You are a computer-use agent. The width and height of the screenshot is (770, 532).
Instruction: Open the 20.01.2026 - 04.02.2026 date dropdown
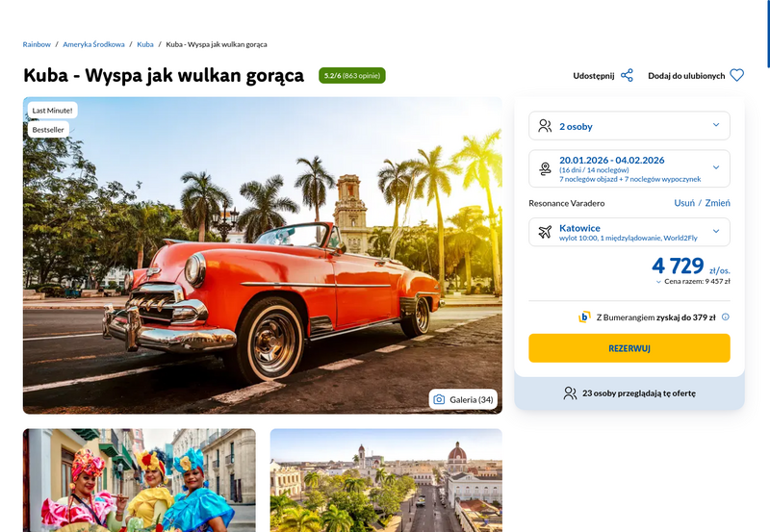(x=629, y=168)
